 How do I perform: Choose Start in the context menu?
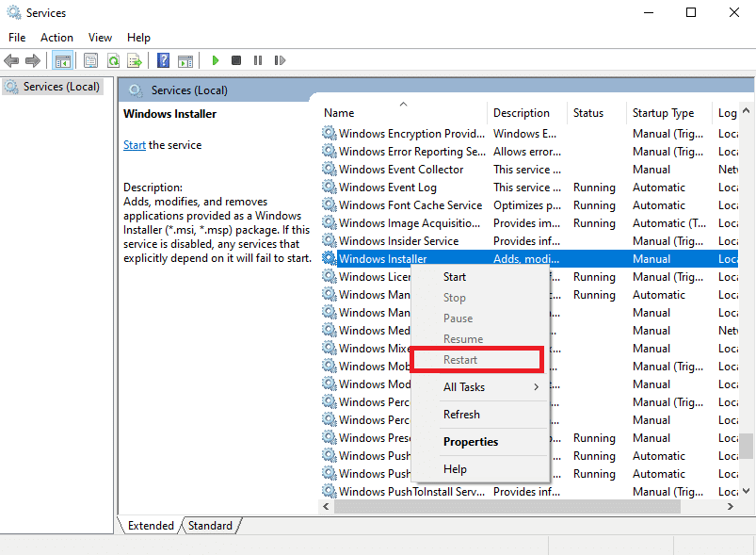click(480, 277)
